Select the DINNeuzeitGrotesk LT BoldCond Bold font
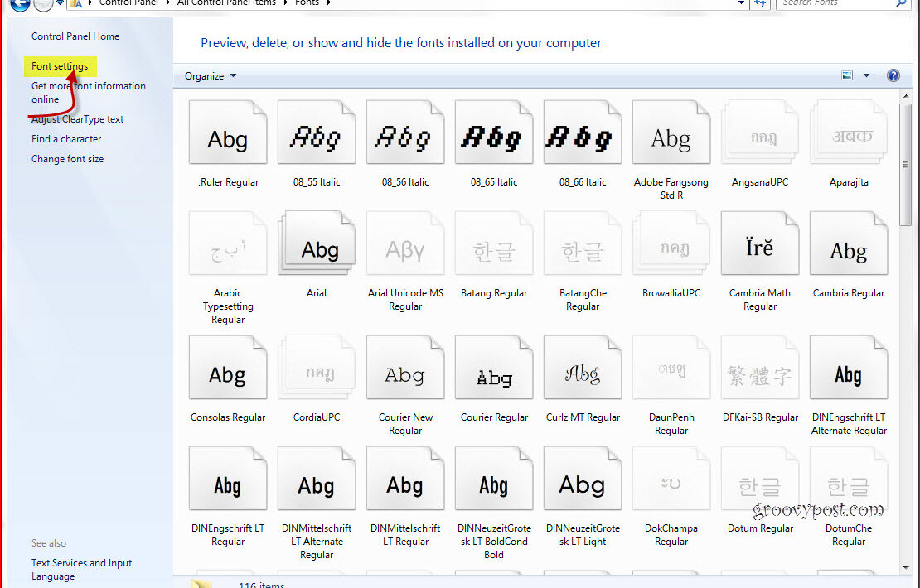Screen dimensions: 920x588 coord(493,479)
